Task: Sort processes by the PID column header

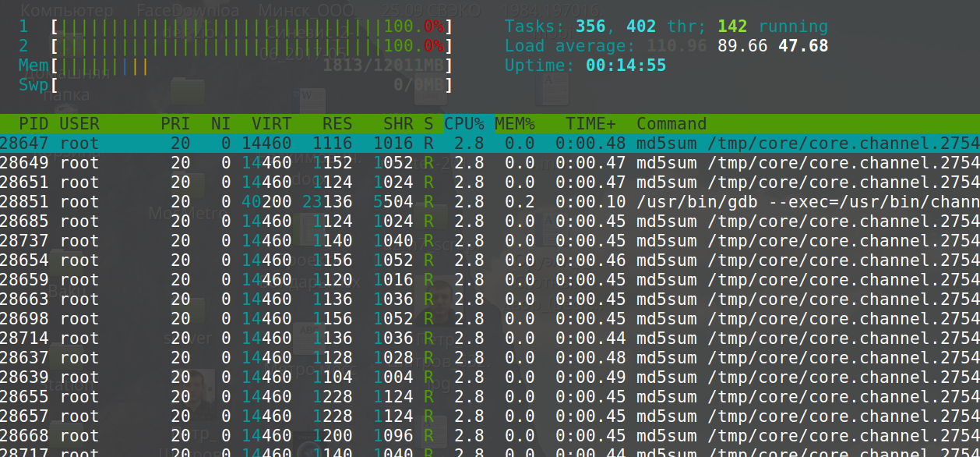Action: click(x=33, y=123)
